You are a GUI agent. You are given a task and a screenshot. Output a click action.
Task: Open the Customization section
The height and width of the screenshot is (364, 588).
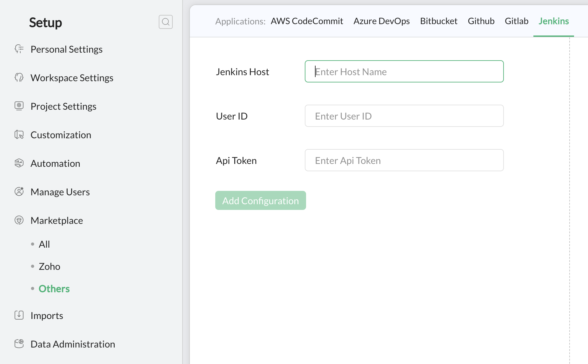(61, 135)
